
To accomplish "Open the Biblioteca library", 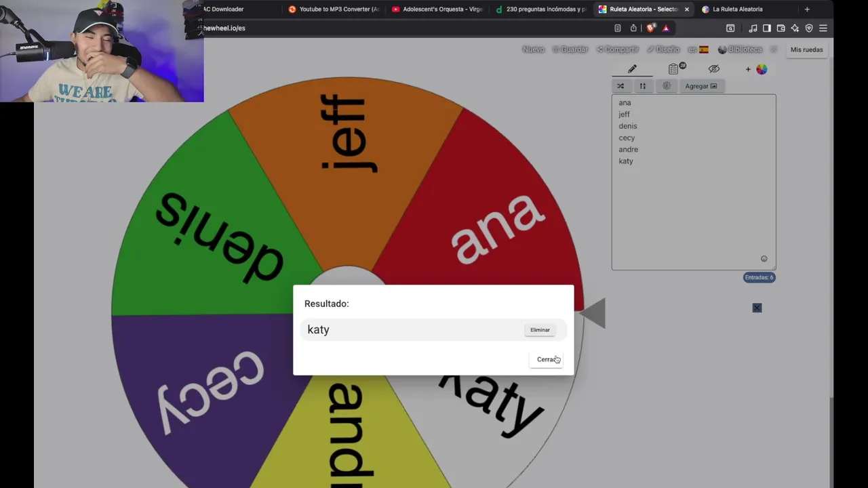I will (740, 49).
